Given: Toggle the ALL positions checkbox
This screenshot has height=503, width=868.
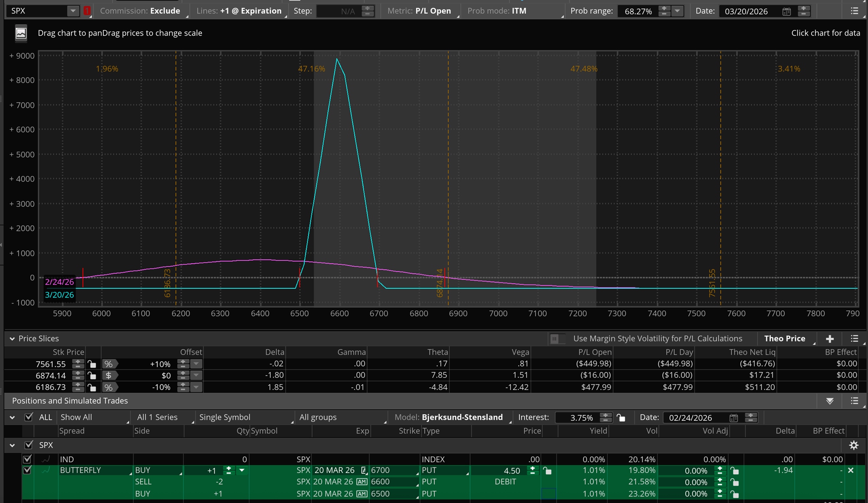Looking at the screenshot, I should click(x=29, y=417).
